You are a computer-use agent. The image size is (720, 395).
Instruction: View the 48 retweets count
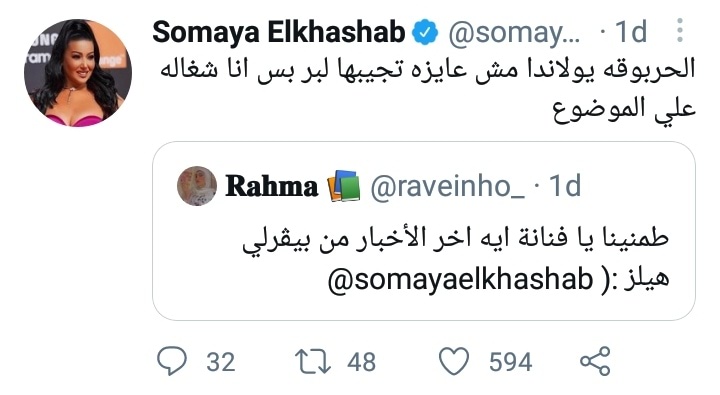[x=361, y=362]
